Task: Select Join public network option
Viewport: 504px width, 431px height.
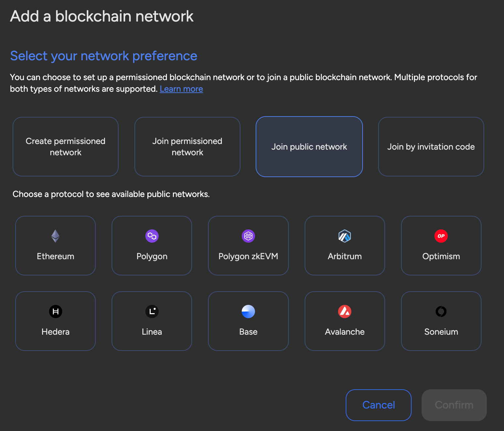Action: click(x=309, y=147)
